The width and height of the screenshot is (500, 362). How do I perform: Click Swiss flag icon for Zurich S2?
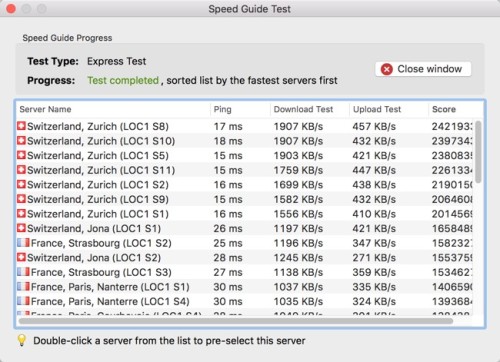tap(21, 184)
